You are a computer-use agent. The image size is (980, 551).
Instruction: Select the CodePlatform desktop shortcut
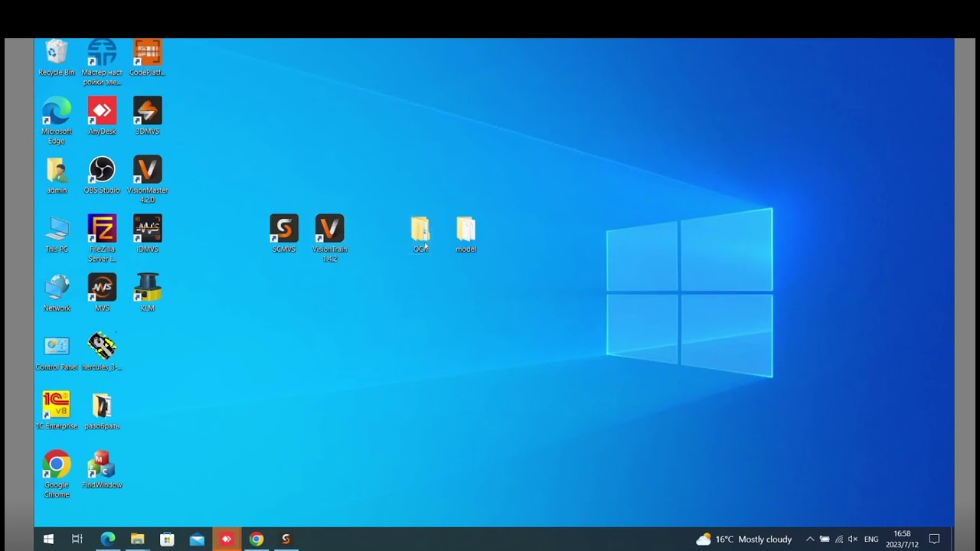[x=148, y=57]
